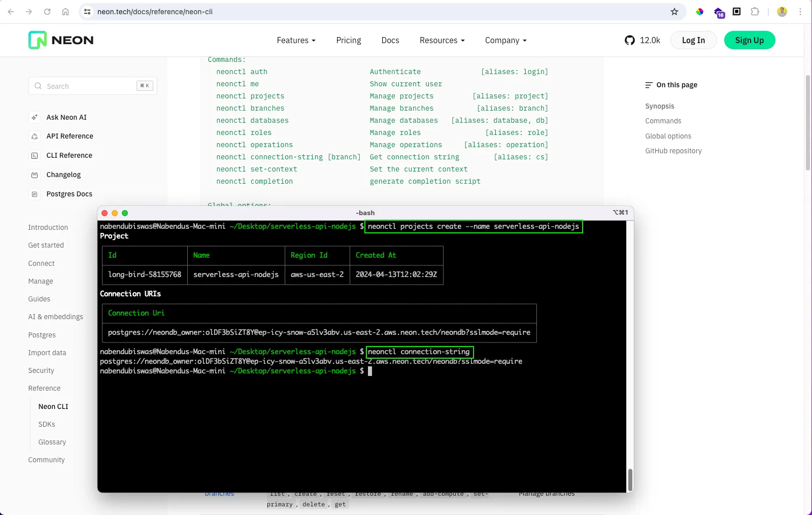
Task: Focus the docs Search field
Action: tap(93, 86)
